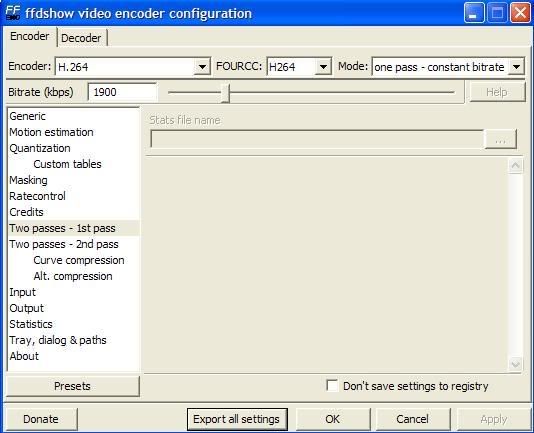534x433 pixels.
Task: Switch to the Decoder tab
Action: pyautogui.click(x=81, y=38)
